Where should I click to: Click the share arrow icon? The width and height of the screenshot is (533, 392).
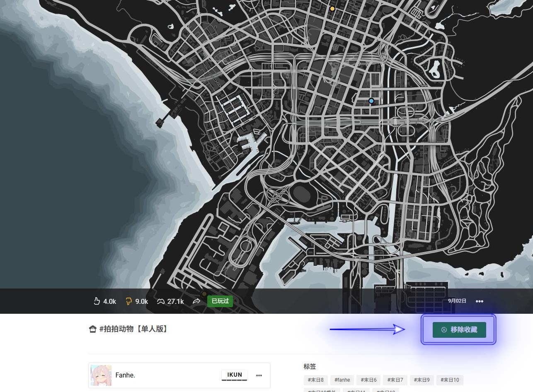point(196,301)
